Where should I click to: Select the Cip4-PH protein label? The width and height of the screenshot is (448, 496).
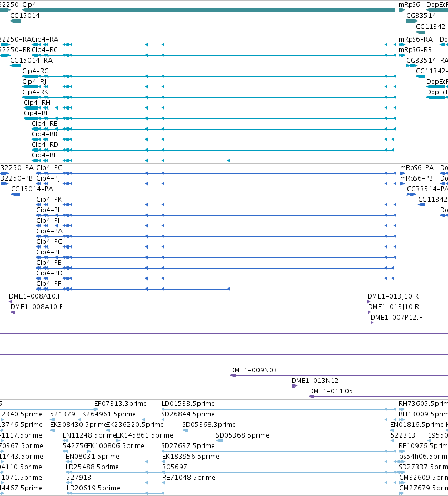pyautogui.click(x=49, y=210)
